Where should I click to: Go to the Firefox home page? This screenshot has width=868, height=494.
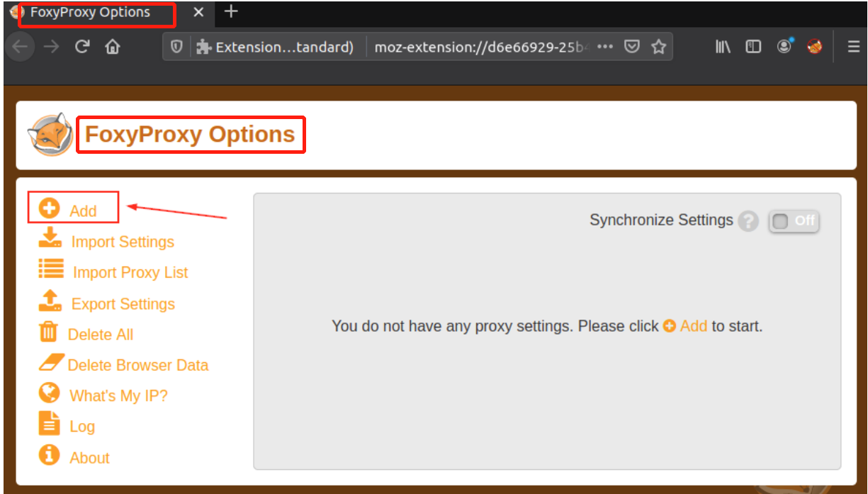[x=112, y=47]
